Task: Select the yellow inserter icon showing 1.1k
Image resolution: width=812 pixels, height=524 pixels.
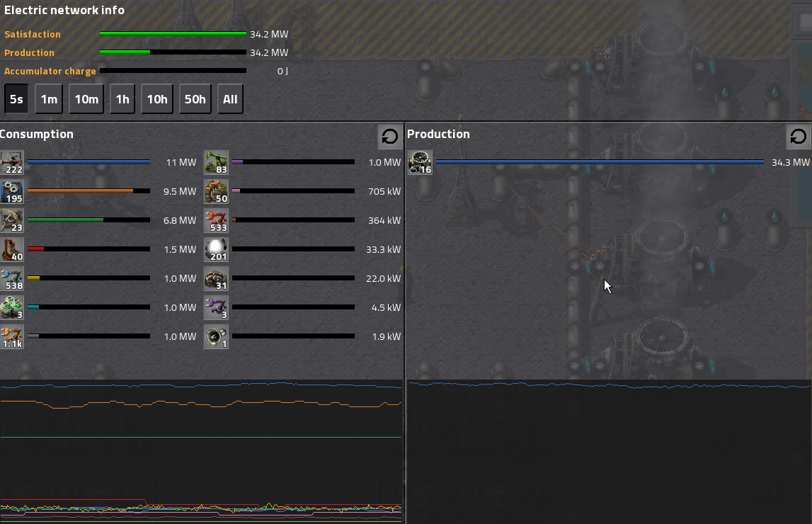Action: point(12,336)
